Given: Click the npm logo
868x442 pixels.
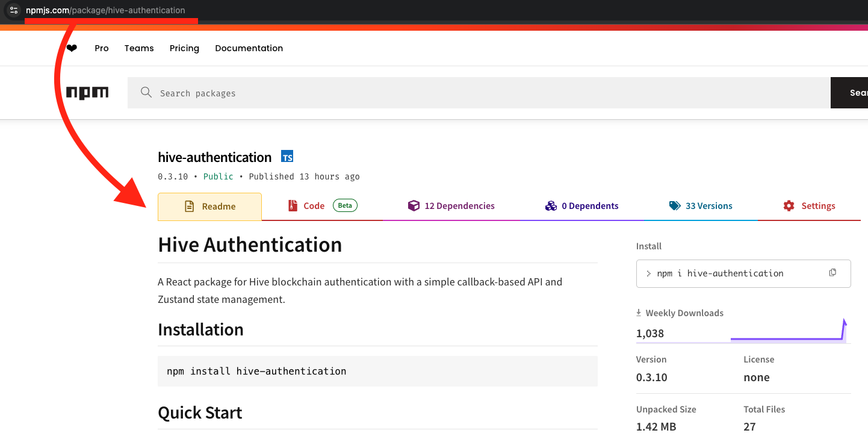Looking at the screenshot, I should click(x=87, y=93).
